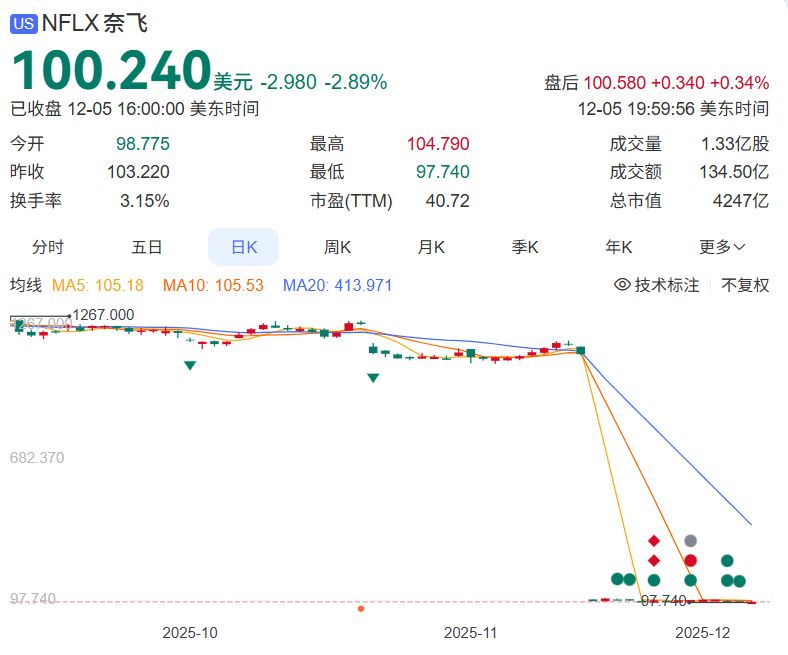Select the 月K monthly chart tab

[431, 247]
